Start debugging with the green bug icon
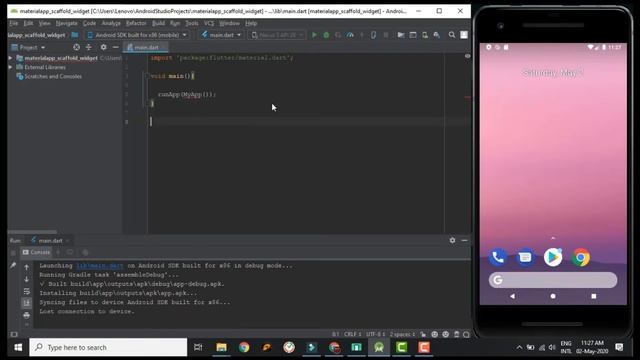This screenshot has height=360, width=640. coord(326,35)
